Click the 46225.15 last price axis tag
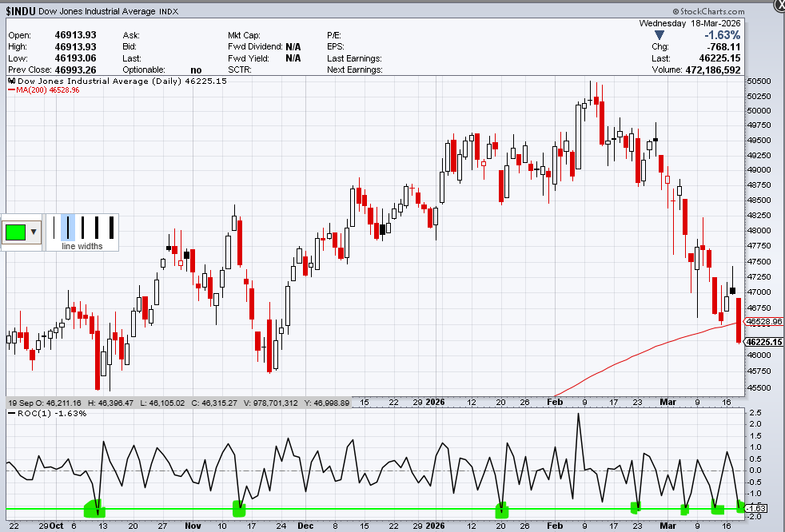The width and height of the screenshot is (785, 532). pyautogui.click(x=764, y=342)
